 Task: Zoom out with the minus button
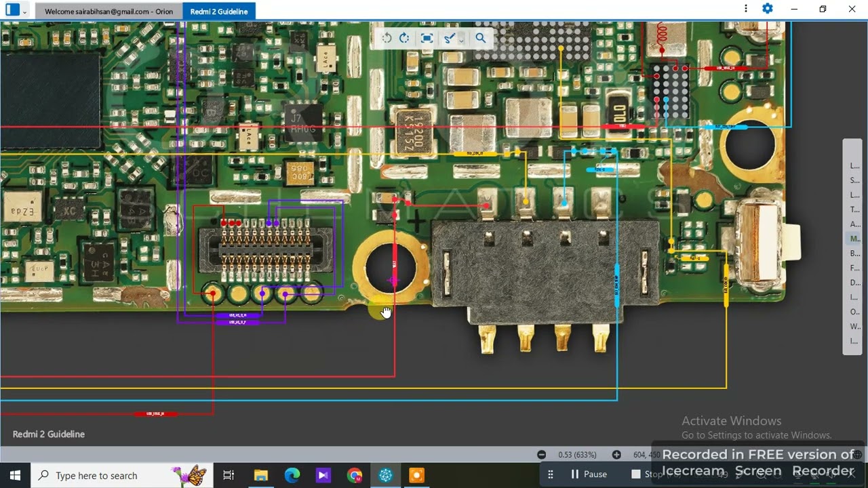pyautogui.click(x=541, y=455)
